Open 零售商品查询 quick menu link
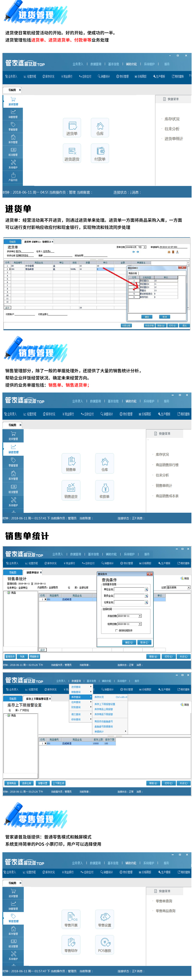Screen dimensions: 194x980 [x=165, y=911]
